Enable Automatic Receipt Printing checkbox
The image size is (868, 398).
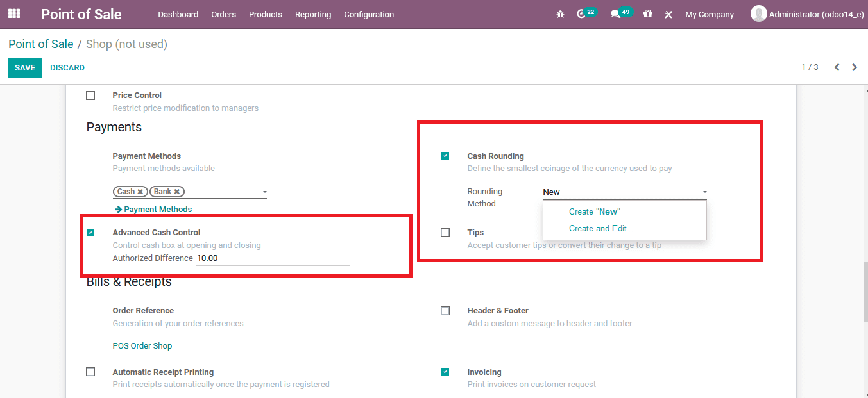click(x=90, y=372)
